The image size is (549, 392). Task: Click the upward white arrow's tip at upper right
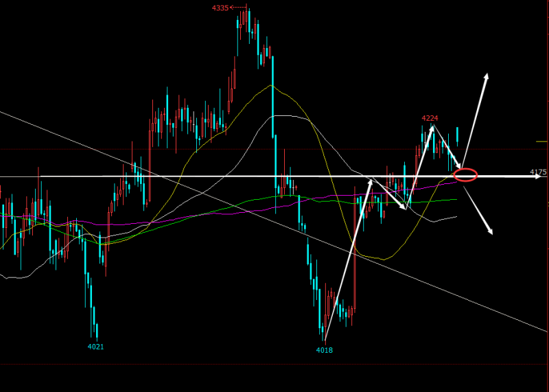[488, 74]
